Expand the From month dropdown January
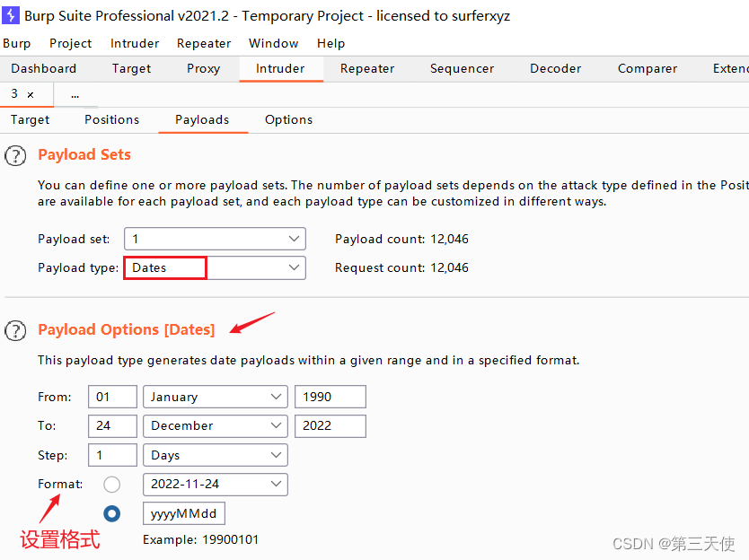 click(x=216, y=397)
